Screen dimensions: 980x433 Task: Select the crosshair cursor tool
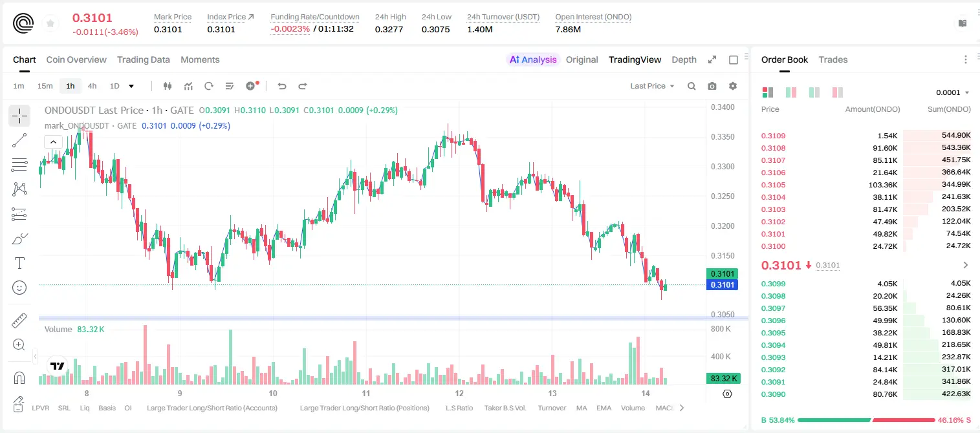[x=19, y=116]
